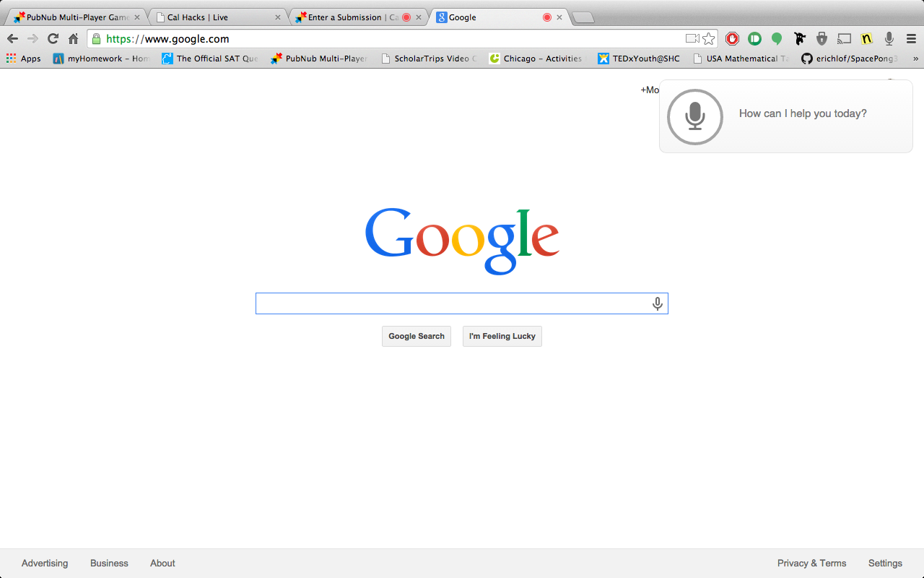
Task: Click the large microphone in the assistant popup
Action: (x=695, y=116)
